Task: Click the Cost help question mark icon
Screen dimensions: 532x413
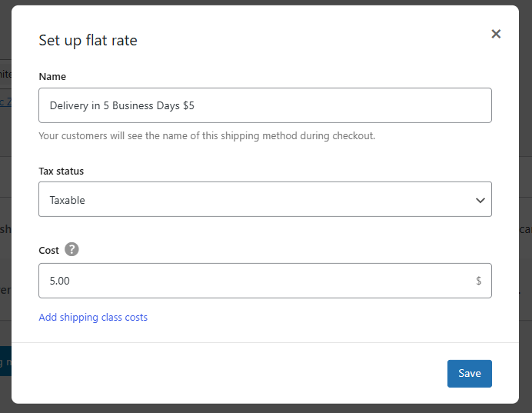Action: (71, 249)
